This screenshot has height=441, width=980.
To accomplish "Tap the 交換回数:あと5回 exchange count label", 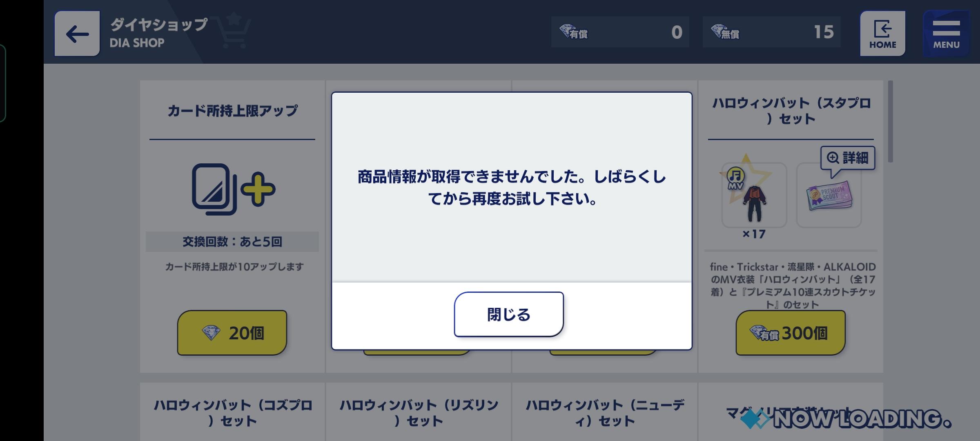I will point(232,242).
